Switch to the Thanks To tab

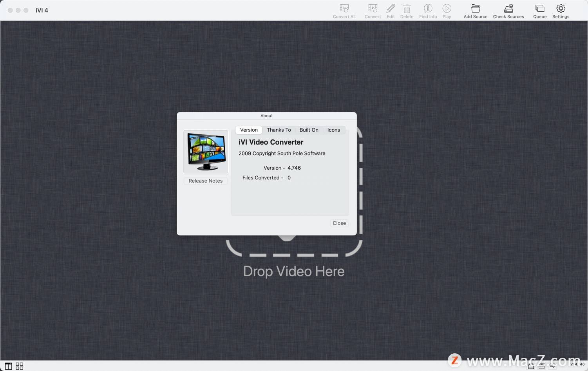pos(279,130)
